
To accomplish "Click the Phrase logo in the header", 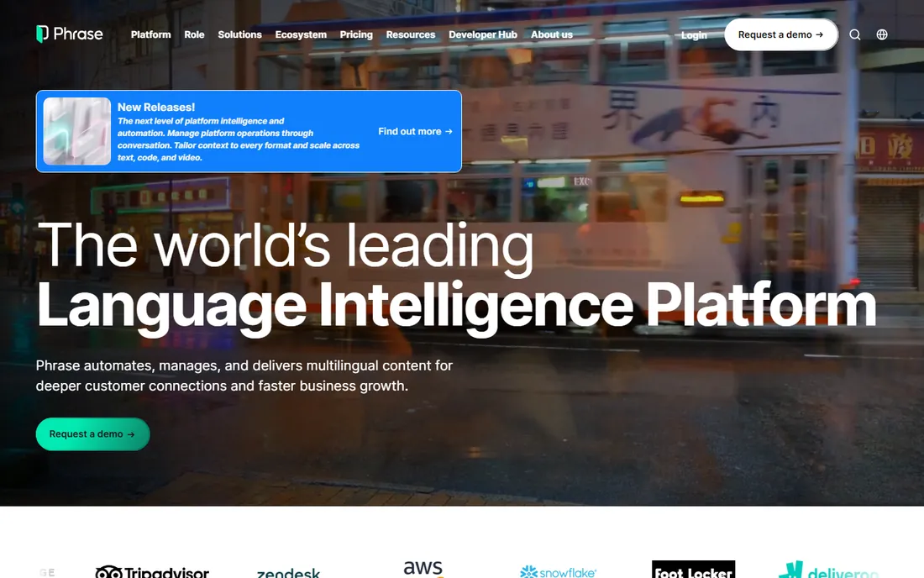I will click(x=70, y=34).
